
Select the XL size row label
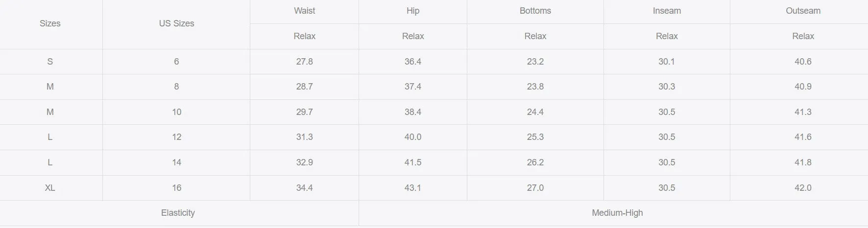coord(50,188)
